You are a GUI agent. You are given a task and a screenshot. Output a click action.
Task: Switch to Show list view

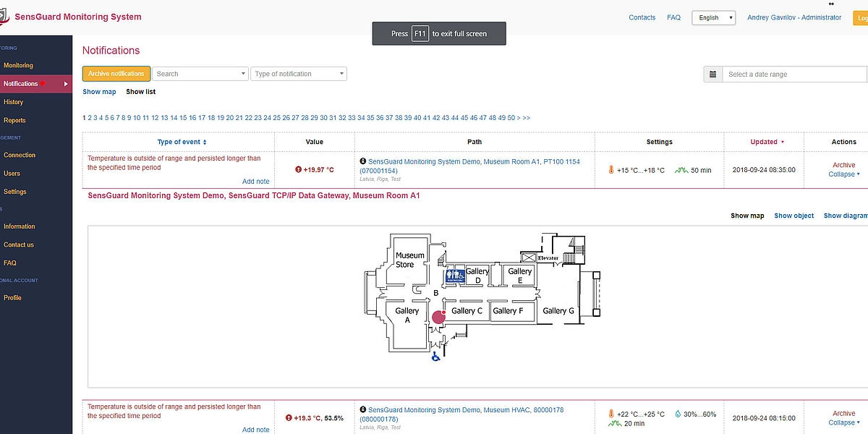[140, 92]
